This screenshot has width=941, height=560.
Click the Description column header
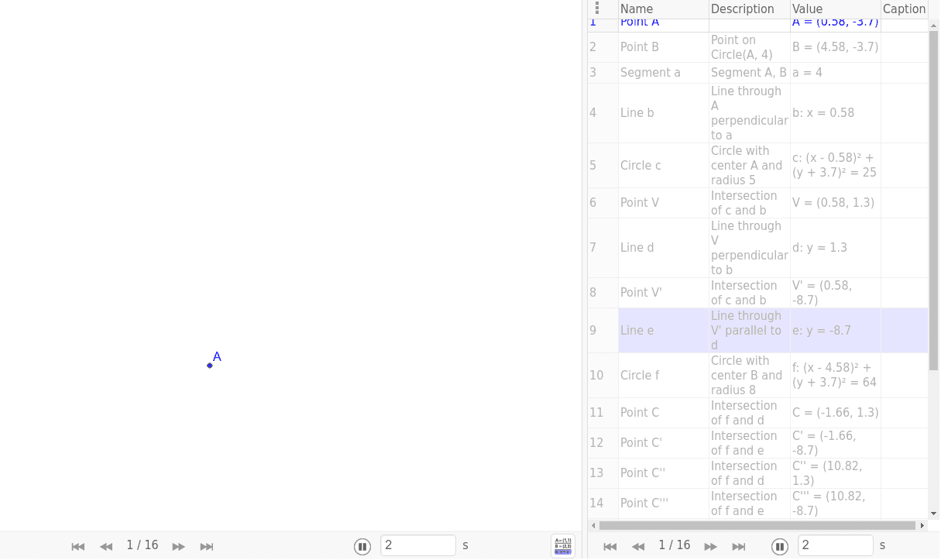[750, 9]
